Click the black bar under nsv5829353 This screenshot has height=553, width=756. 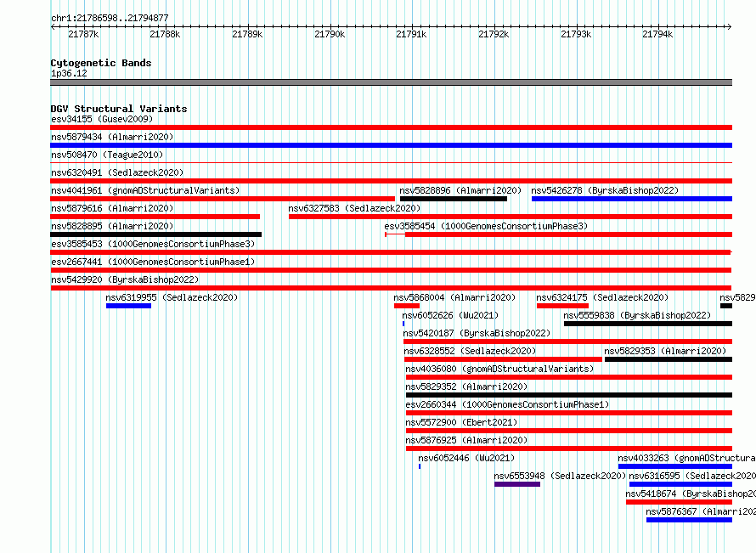point(669,359)
